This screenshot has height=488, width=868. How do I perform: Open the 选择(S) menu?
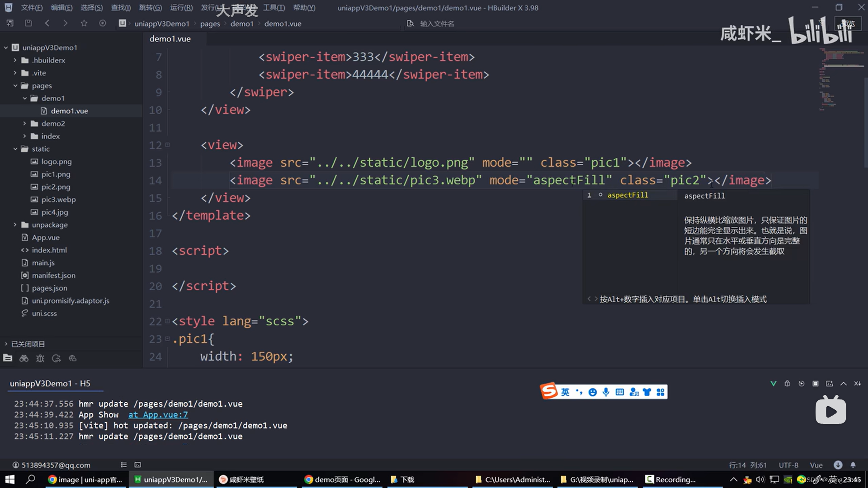[x=92, y=8]
